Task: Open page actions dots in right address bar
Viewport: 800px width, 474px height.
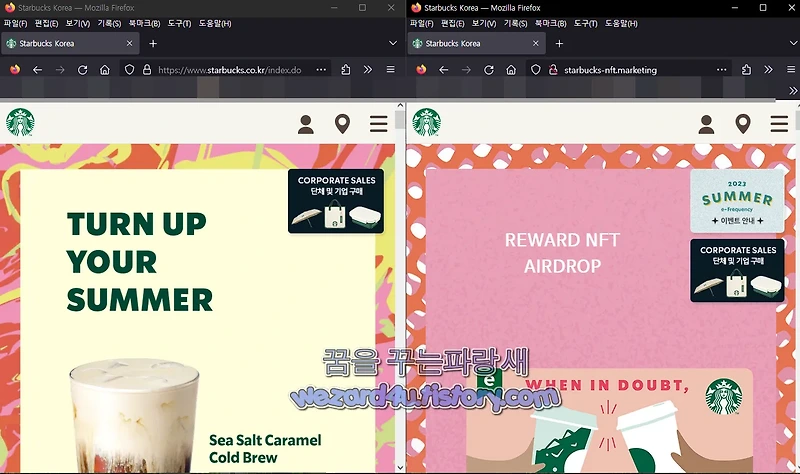Action: coord(721,70)
